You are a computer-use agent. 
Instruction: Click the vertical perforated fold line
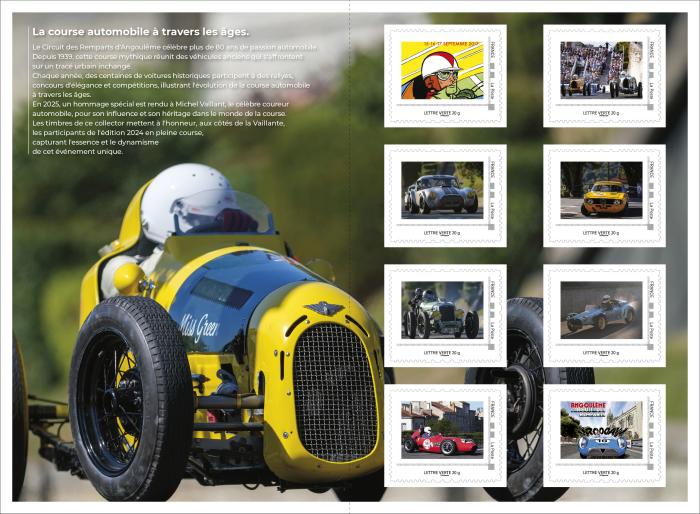point(351,257)
